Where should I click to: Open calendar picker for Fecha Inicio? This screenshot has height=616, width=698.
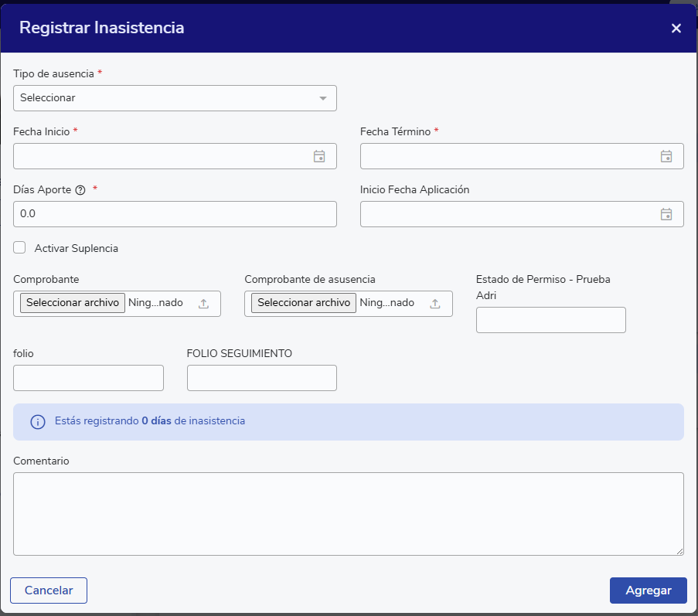(319, 156)
